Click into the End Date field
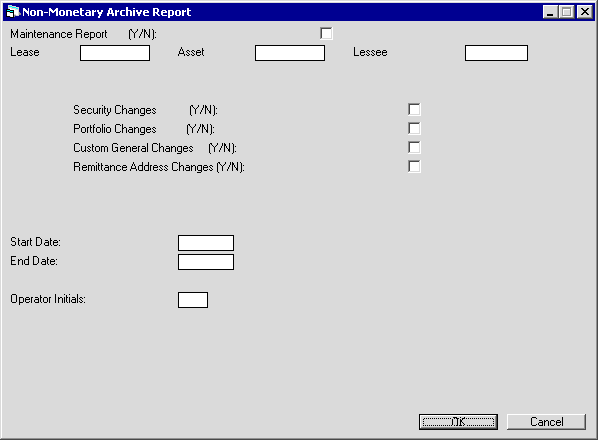 tap(206, 262)
